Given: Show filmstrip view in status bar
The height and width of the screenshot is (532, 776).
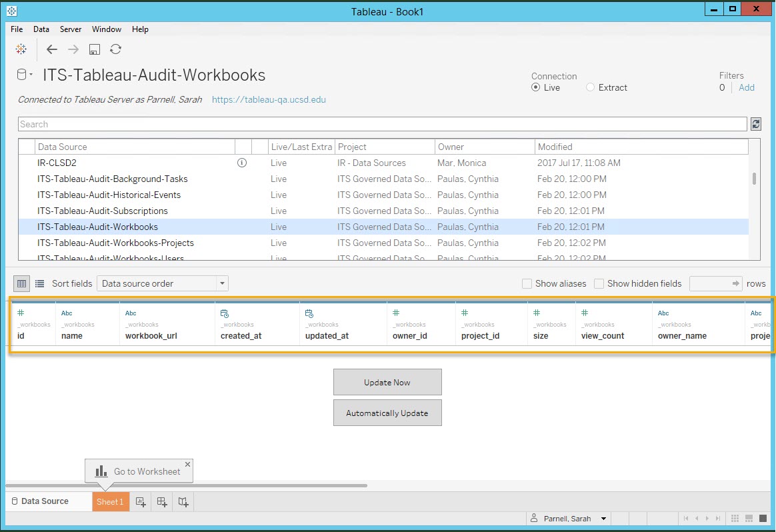Looking at the screenshot, I should [x=749, y=518].
